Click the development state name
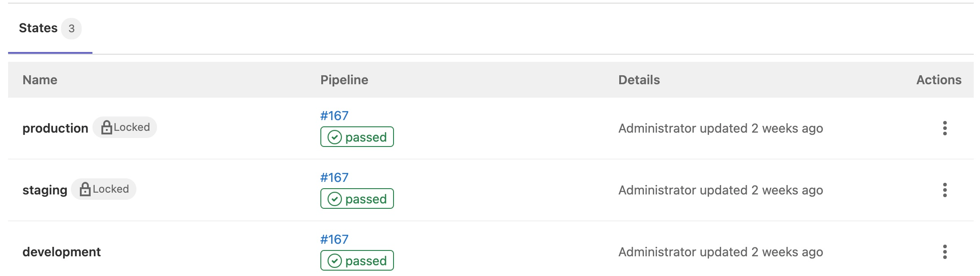The width and height of the screenshot is (980, 276). 62,252
